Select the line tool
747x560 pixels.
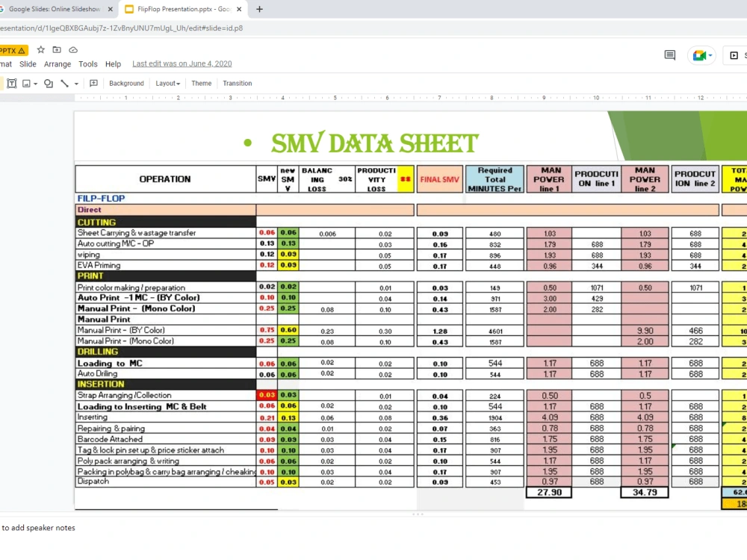65,84
